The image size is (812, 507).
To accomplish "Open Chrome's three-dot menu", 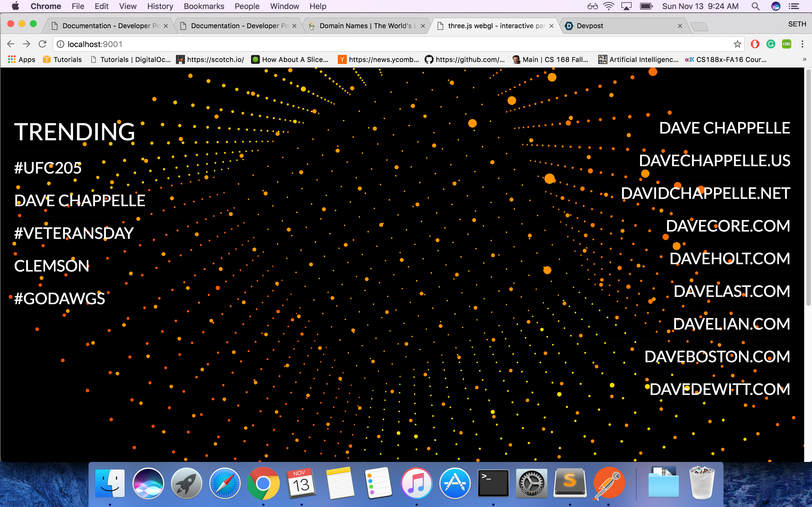I will click(802, 44).
